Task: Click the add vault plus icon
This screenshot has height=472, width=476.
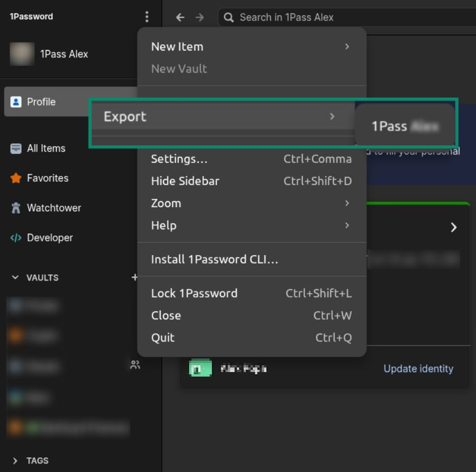Action: (135, 278)
